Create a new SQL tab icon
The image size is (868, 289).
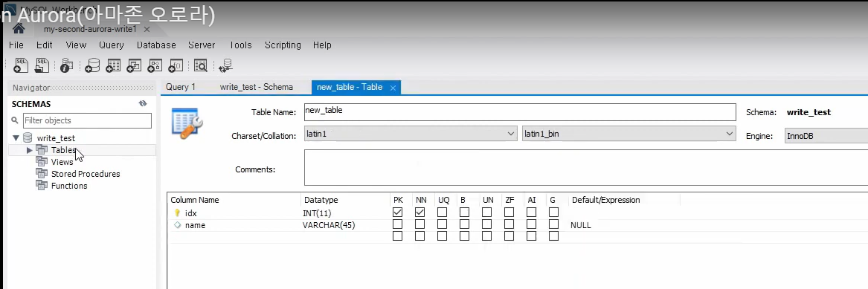pos(21,66)
